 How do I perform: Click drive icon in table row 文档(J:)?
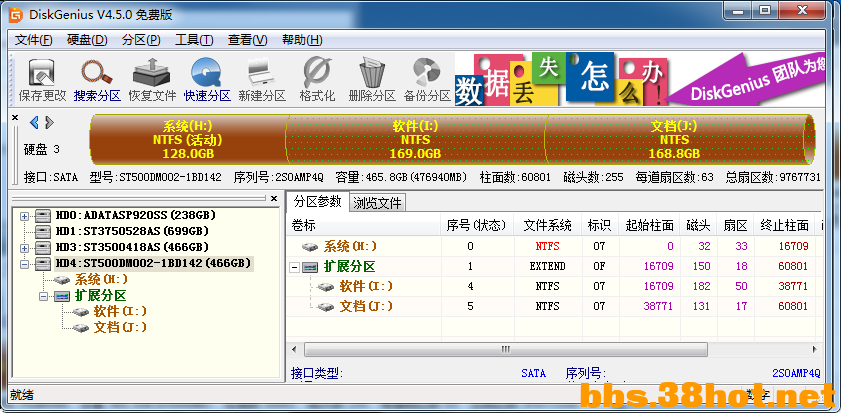coord(326,307)
